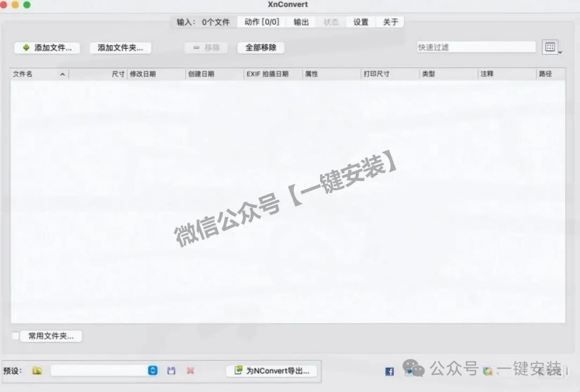Sort by the 路径 (Path) column header
Image resolution: width=580 pixels, height=392 pixels.
coord(551,74)
